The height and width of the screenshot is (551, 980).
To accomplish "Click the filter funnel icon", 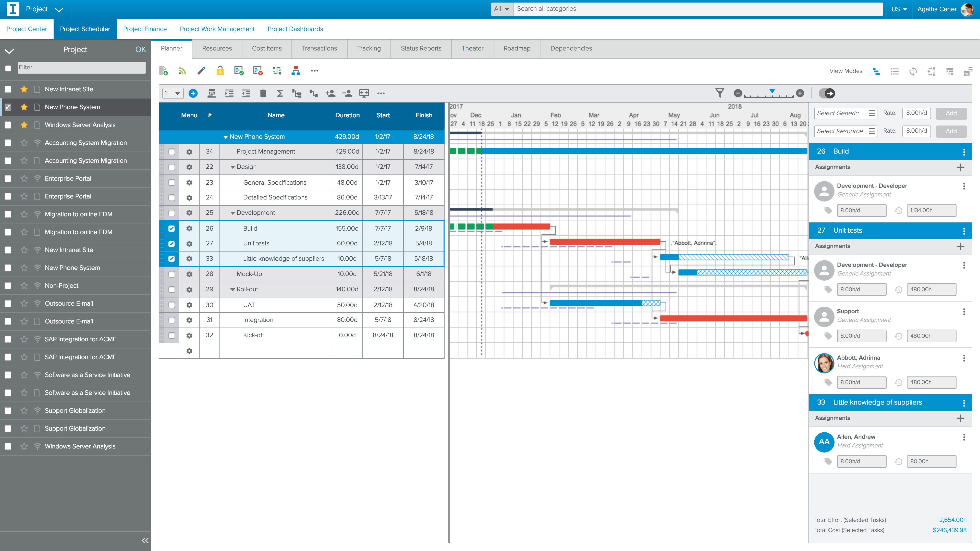I will (x=719, y=93).
